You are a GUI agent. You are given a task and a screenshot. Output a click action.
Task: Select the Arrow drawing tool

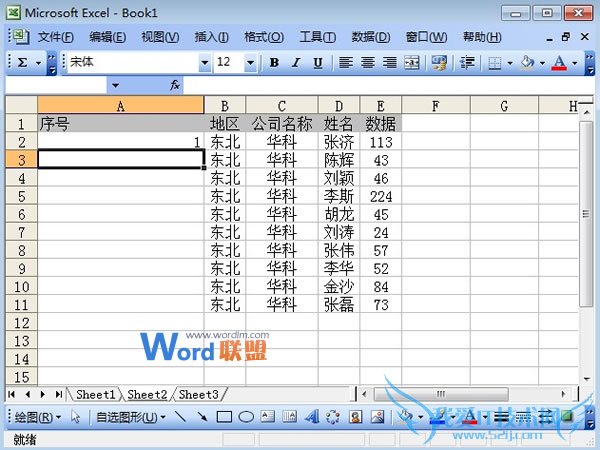tap(202, 417)
